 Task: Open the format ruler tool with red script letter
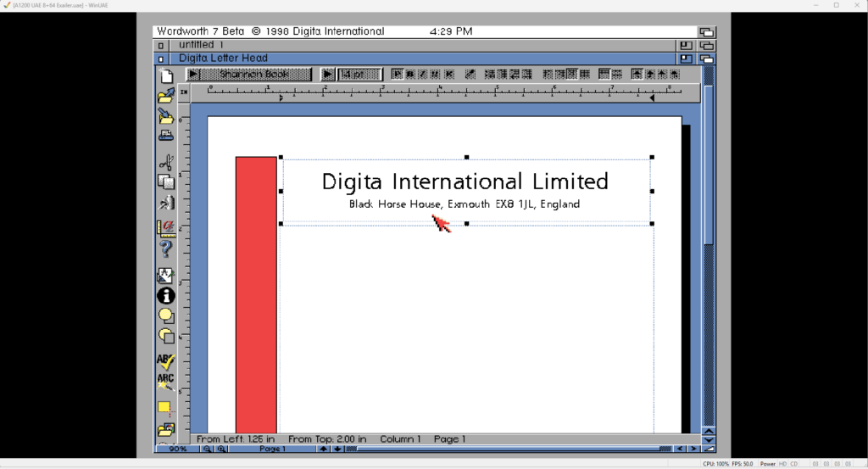tap(166, 228)
